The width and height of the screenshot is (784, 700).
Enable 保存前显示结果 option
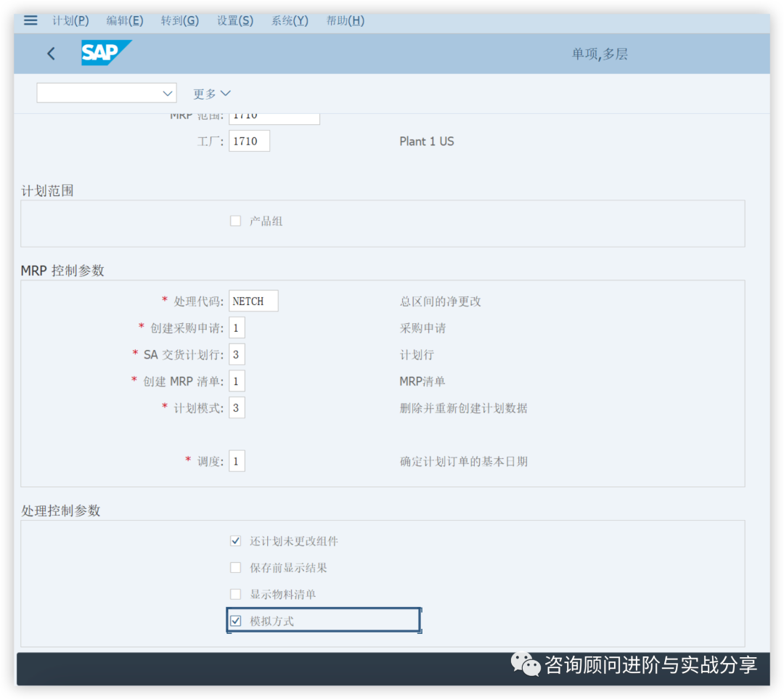point(235,567)
